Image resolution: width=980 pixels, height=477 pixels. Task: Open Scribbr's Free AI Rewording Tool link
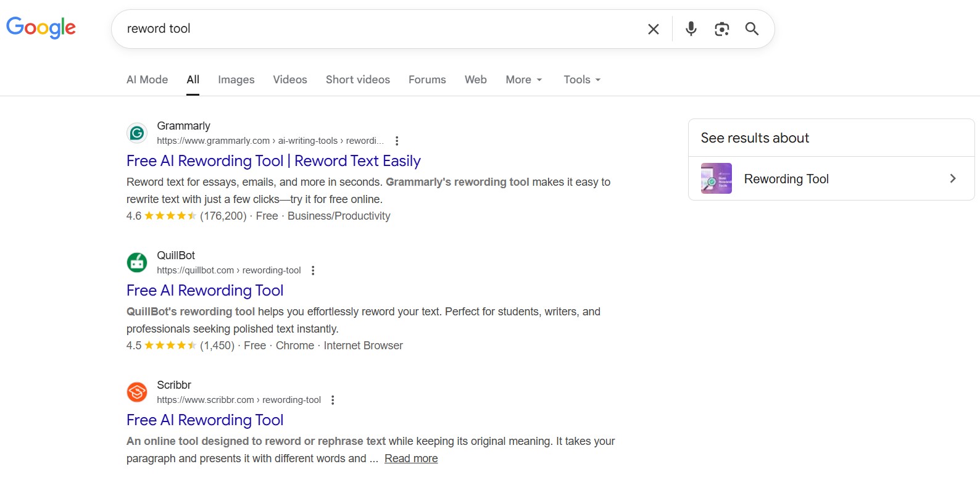(x=205, y=420)
